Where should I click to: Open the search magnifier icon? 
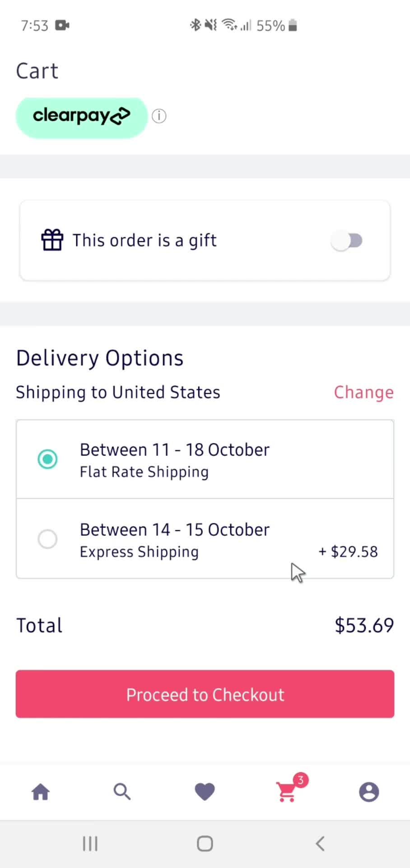122,792
